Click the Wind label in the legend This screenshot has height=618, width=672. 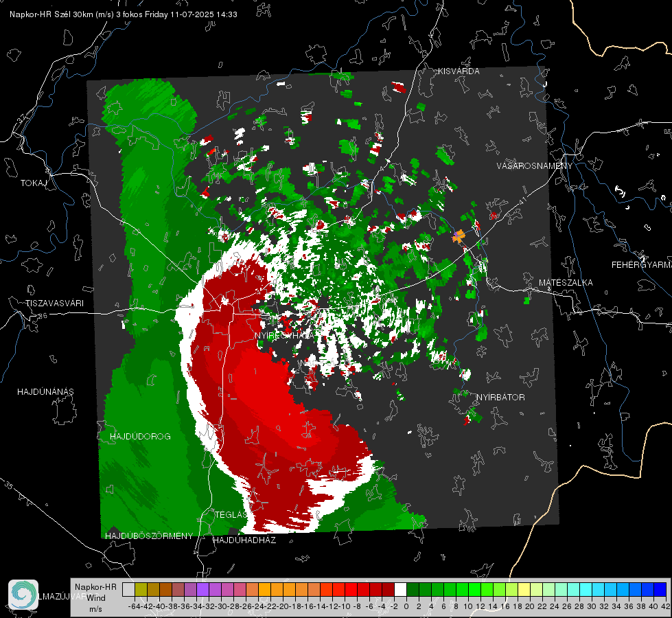pos(96,598)
